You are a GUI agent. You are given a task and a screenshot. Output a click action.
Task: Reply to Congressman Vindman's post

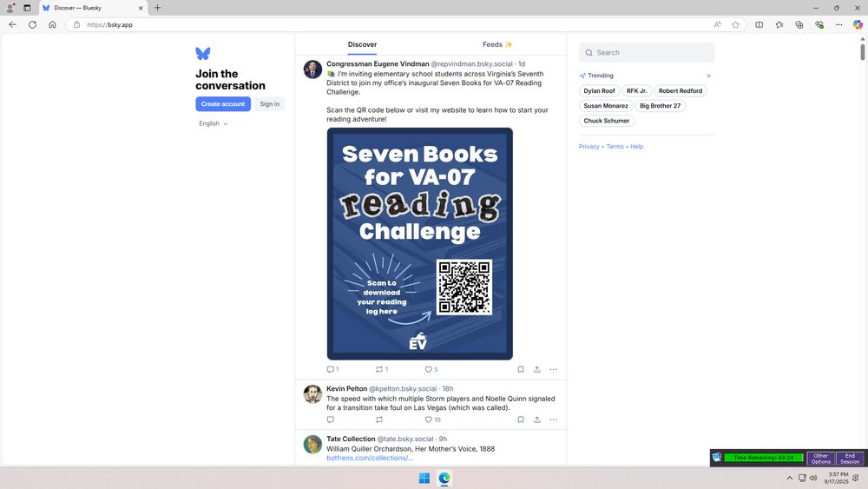click(x=332, y=369)
